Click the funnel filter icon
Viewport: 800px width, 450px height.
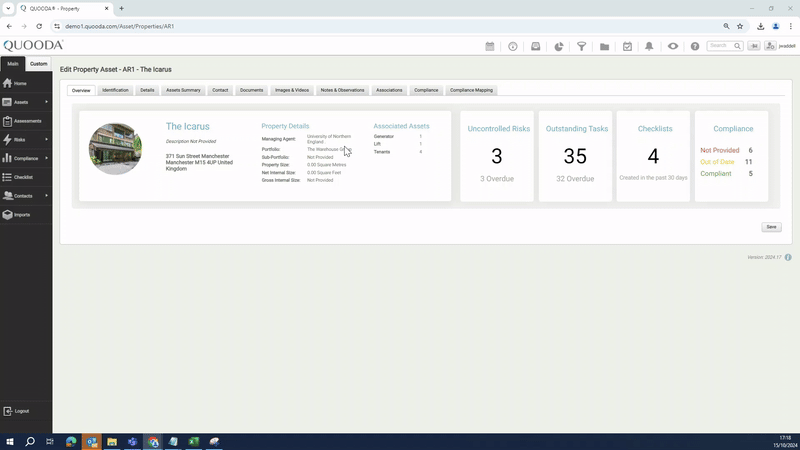(x=581, y=46)
